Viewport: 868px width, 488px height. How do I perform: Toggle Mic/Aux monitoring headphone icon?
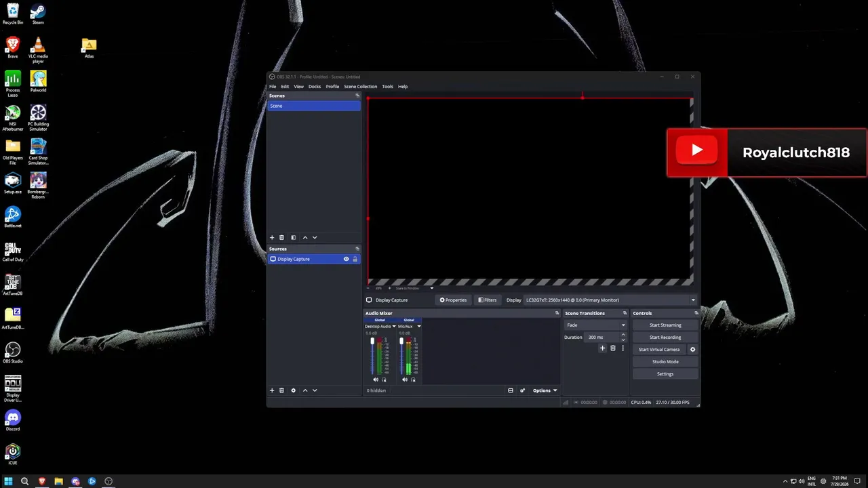(413, 380)
